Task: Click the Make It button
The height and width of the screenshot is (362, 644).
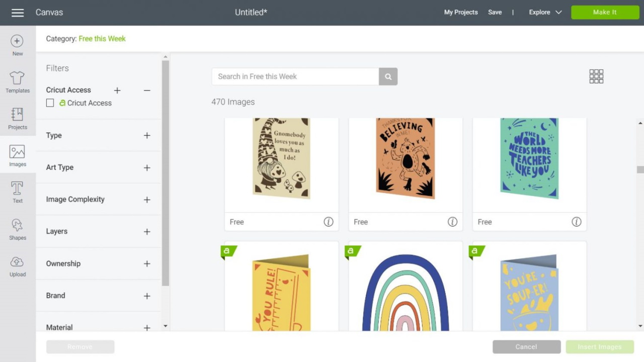Action: [x=605, y=12]
